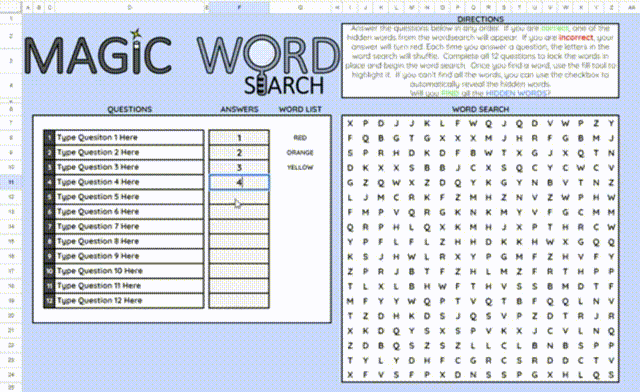Click inside the DIRECTIONS text box
This screenshot has width=640, height=392.
tap(480, 61)
